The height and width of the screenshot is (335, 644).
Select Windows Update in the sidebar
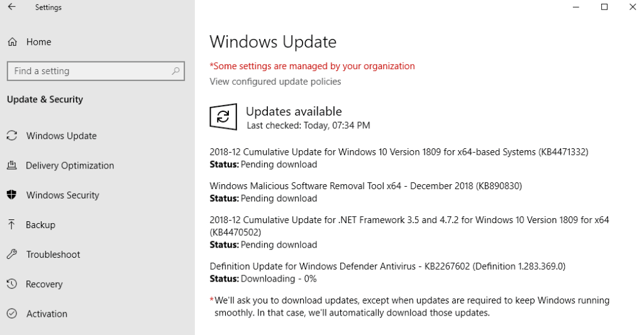click(61, 136)
